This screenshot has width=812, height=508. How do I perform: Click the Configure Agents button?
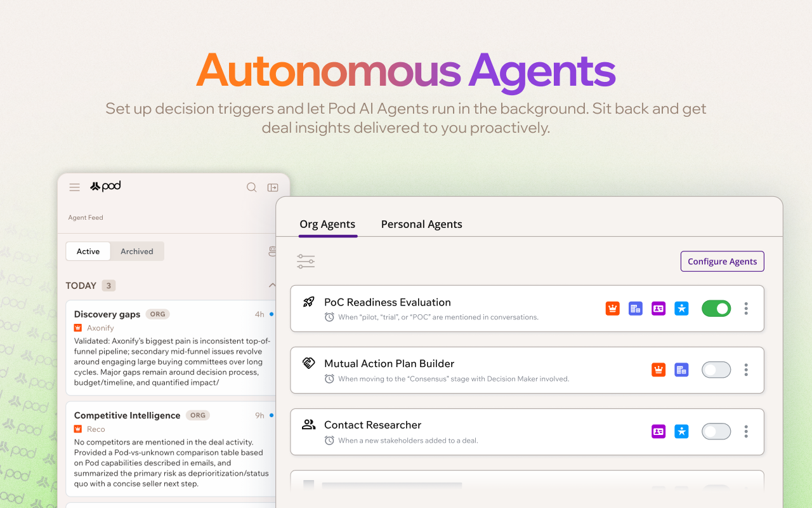pyautogui.click(x=722, y=262)
